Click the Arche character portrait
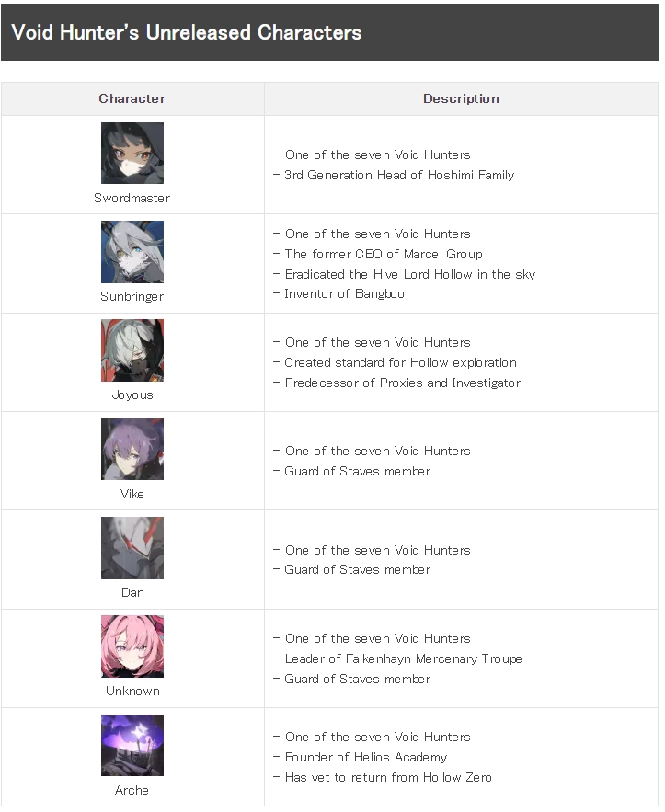 [x=132, y=745]
